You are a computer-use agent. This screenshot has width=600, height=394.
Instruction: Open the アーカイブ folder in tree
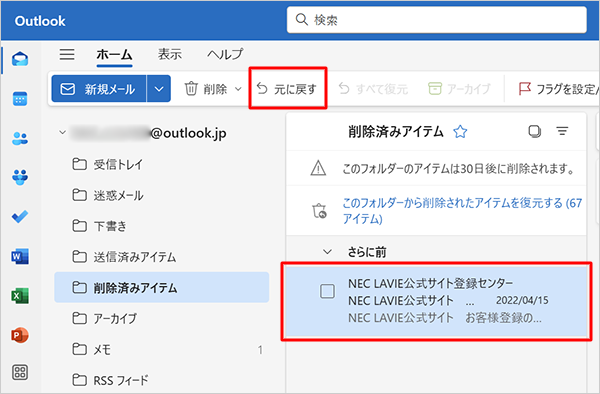pos(161,318)
